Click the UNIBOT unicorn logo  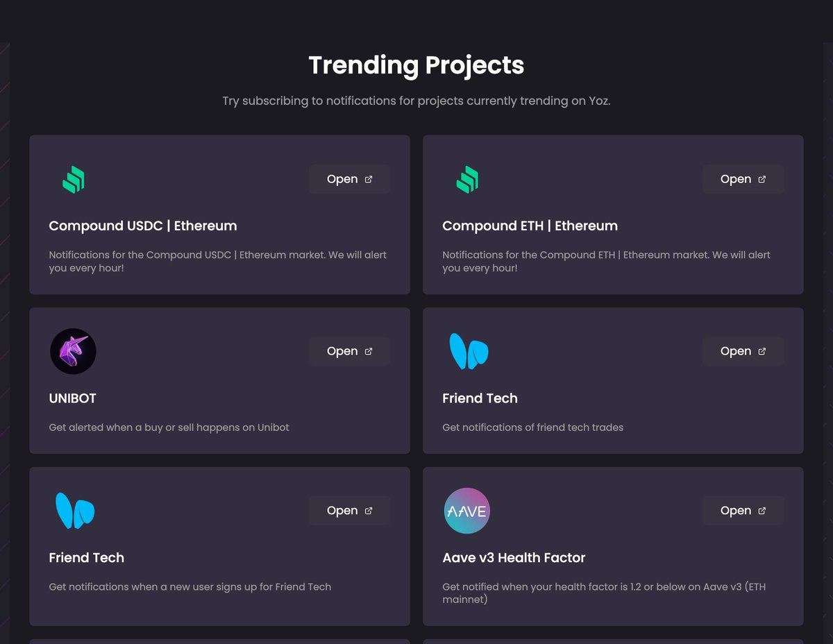point(73,351)
